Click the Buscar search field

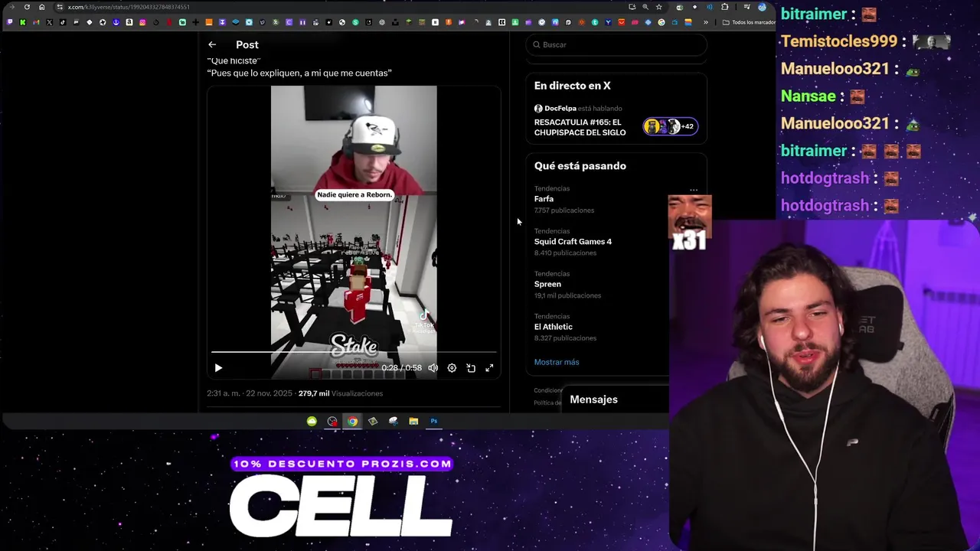coord(616,44)
